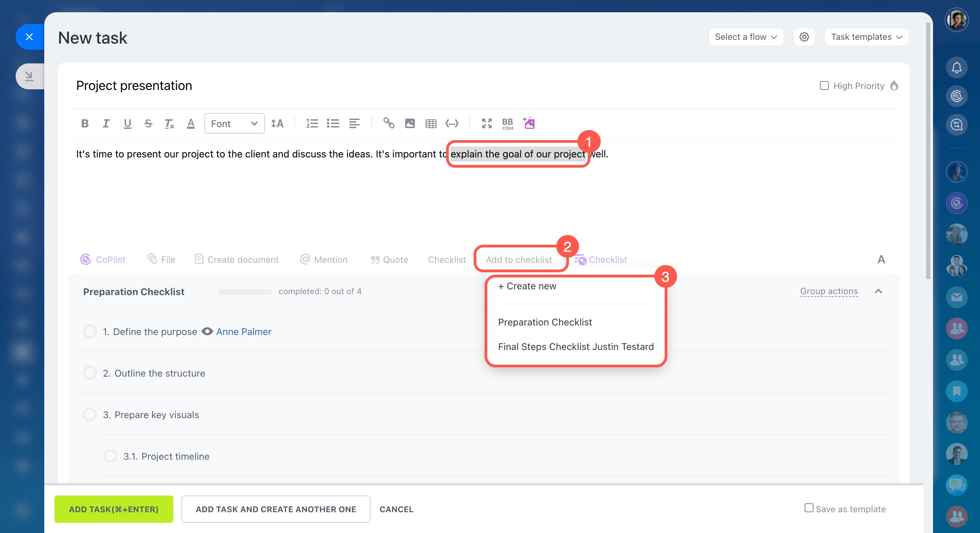The image size is (980, 533).
Task: Collapse the Preparation Checklist section
Action: [x=878, y=291]
